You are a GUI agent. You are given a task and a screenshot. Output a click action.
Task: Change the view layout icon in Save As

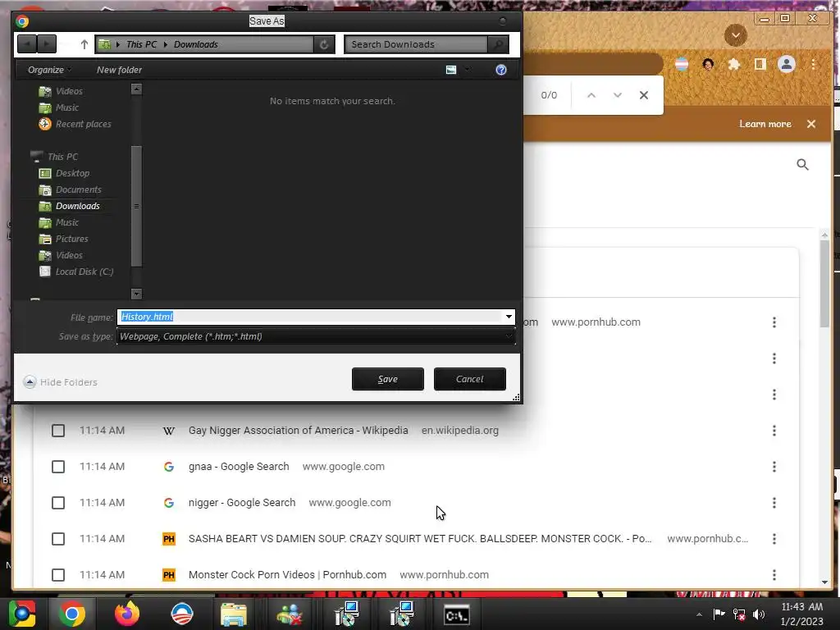tap(451, 70)
